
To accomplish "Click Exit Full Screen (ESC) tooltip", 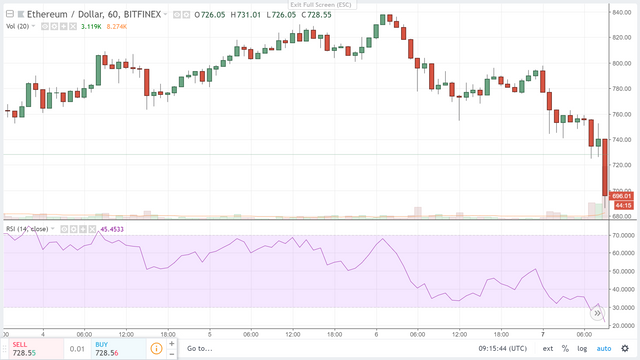I will click(x=321, y=4).
